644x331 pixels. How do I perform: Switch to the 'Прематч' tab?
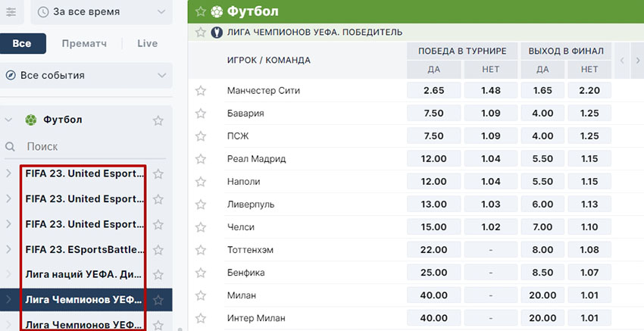(x=84, y=43)
